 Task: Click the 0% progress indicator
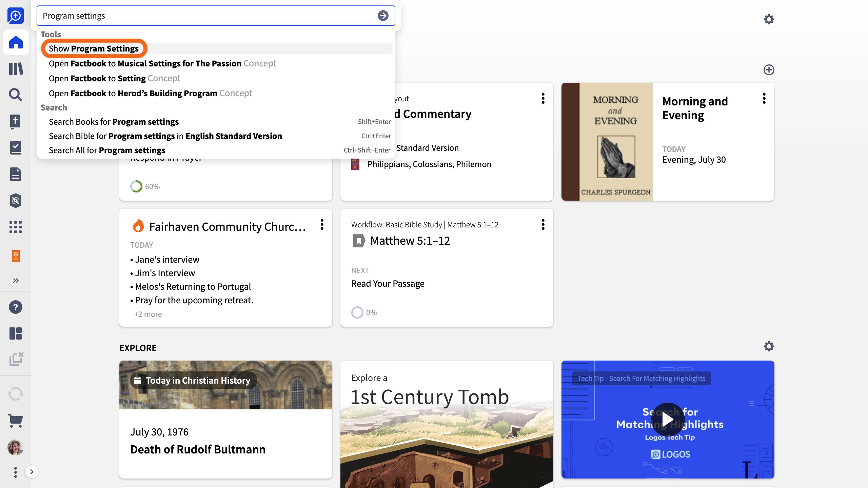tap(364, 312)
